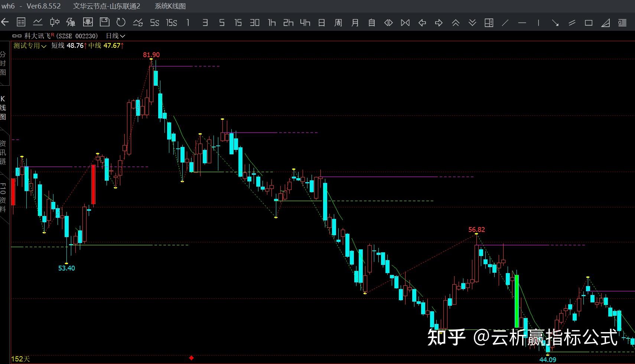
Task: Open the 日线 period dropdown
Action: click(x=115, y=36)
